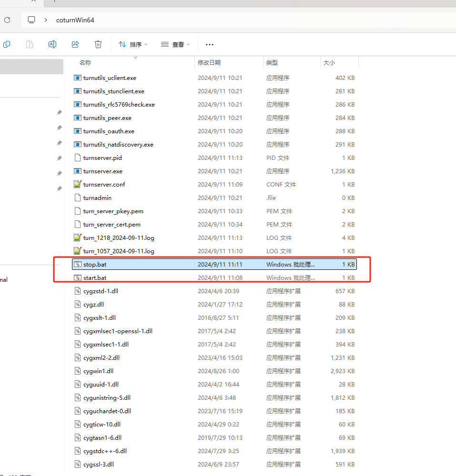Select the turn_1057_2024-09-11.log file icon
The width and height of the screenshot is (456, 476).
pyautogui.click(x=78, y=251)
